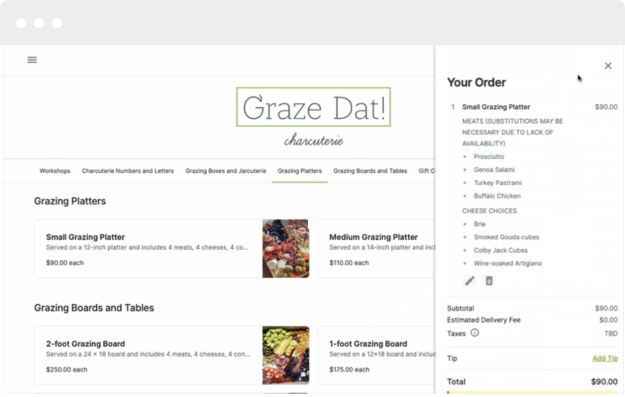This screenshot has height=397, width=625.
Task: Open the Workshops tab
Action: [x=55, y=171]
